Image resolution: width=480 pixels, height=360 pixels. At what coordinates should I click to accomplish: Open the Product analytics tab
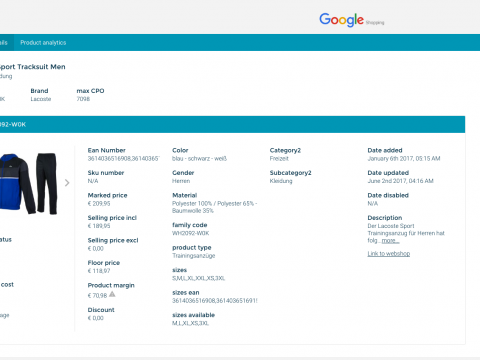[43, 43]
